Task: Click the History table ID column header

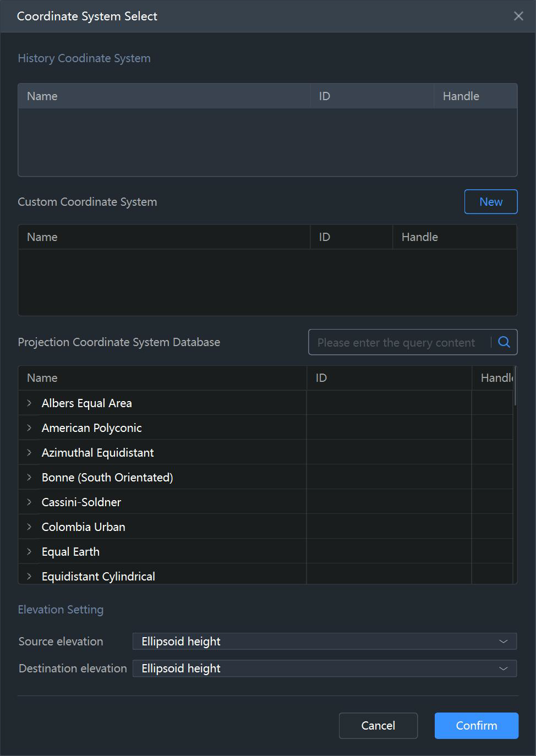Action: click(372, 96)
